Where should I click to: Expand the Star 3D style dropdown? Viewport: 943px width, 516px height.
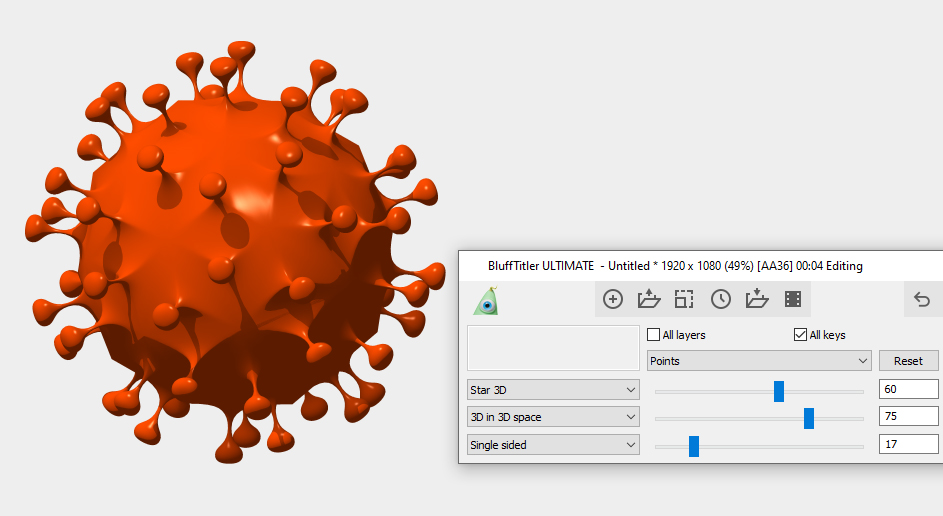pos(553,390)
